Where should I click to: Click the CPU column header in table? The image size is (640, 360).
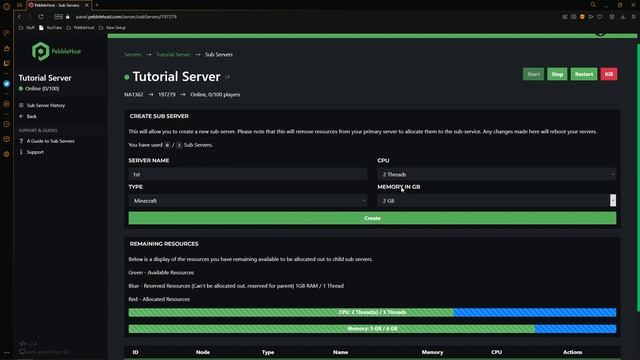(x=497, y=352)
